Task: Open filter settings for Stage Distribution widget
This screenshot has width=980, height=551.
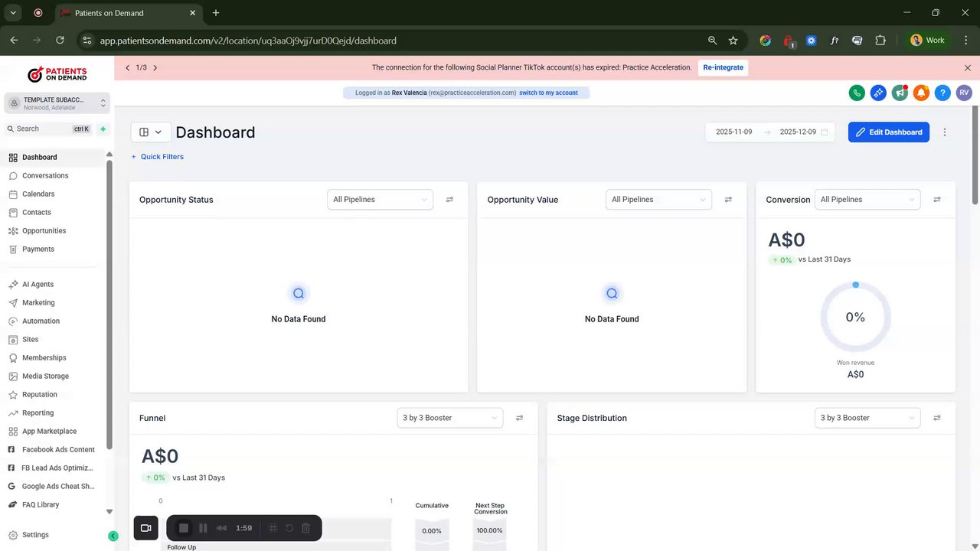Action: point(937,418)
